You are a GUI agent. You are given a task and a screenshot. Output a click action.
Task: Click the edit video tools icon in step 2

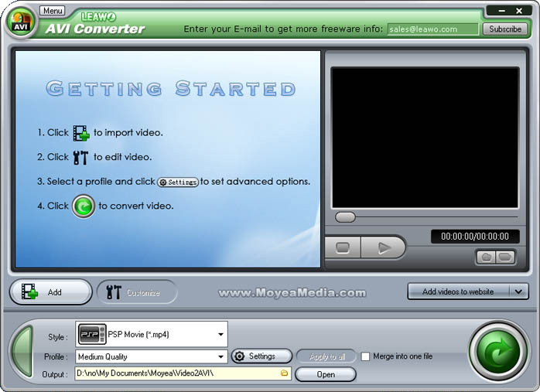[80, 157]
